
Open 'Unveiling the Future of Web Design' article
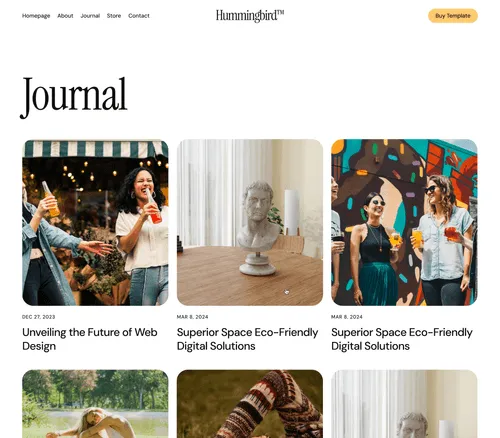click(x=90, y=339)
